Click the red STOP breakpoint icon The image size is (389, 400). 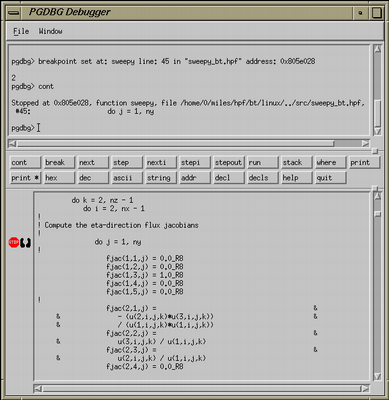point(14,242)
